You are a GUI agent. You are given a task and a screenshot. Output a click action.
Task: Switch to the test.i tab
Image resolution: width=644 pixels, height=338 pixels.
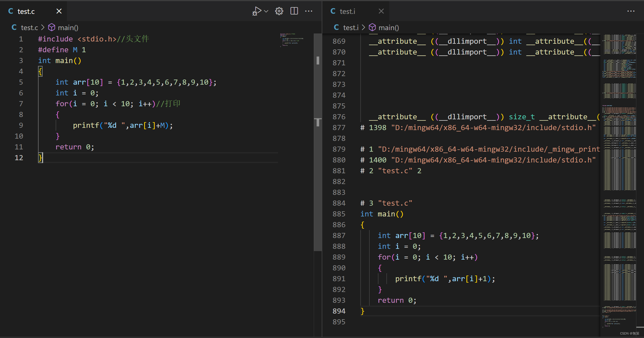coord(347,11)
